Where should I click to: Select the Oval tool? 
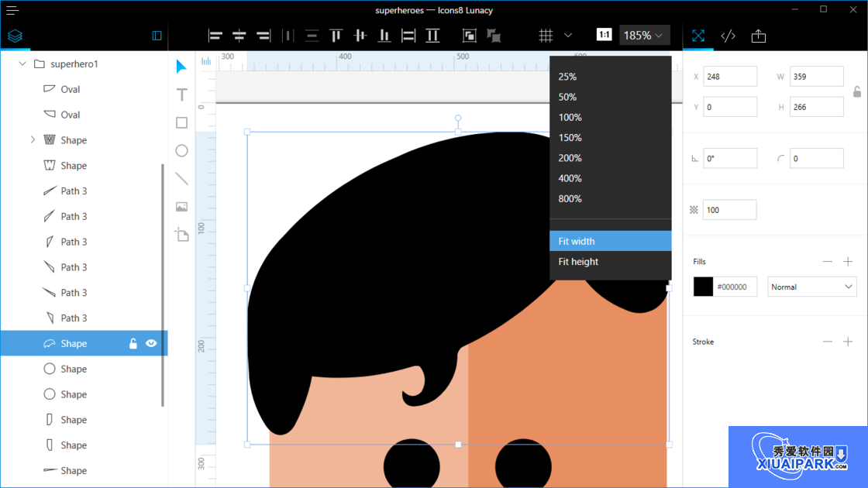[x=181, y=150]
